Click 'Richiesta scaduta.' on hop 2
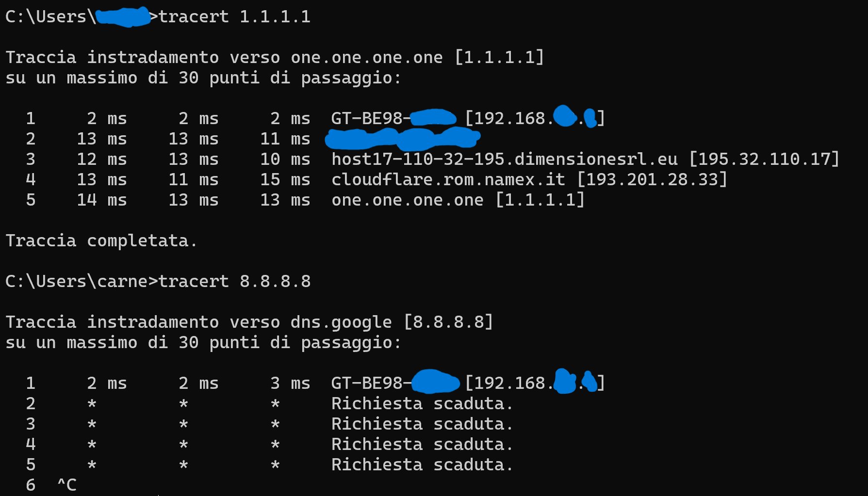868x496 pixels. (x=422, y=404)
